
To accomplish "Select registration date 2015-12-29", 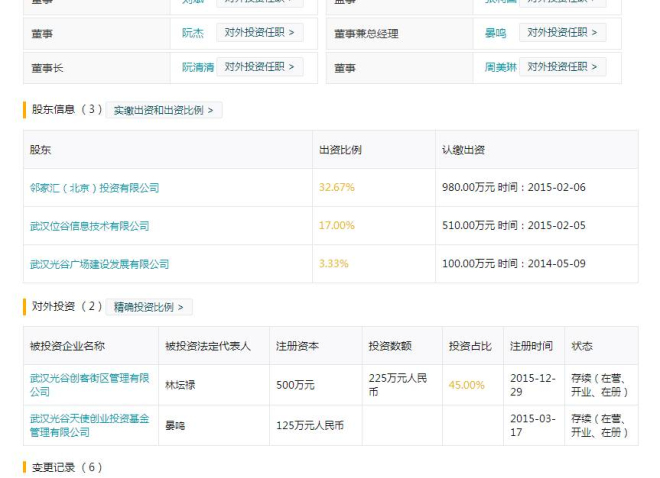I will [x=533, y=385].
